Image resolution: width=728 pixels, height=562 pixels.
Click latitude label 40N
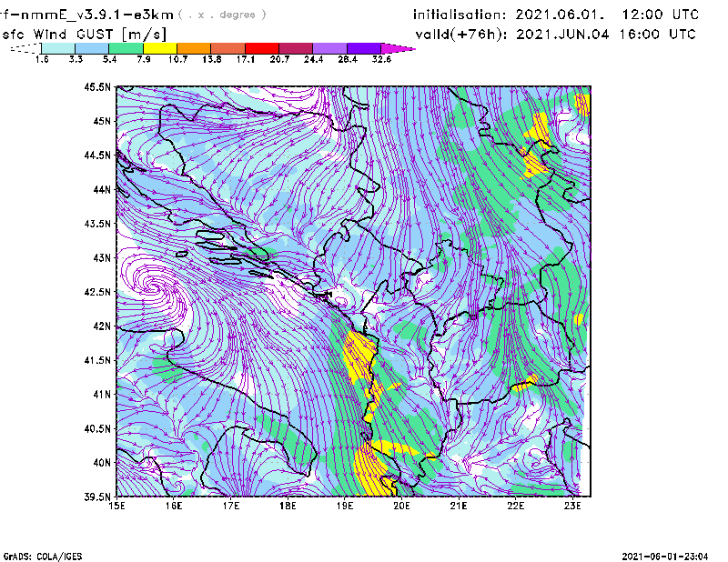click(102, 463)
